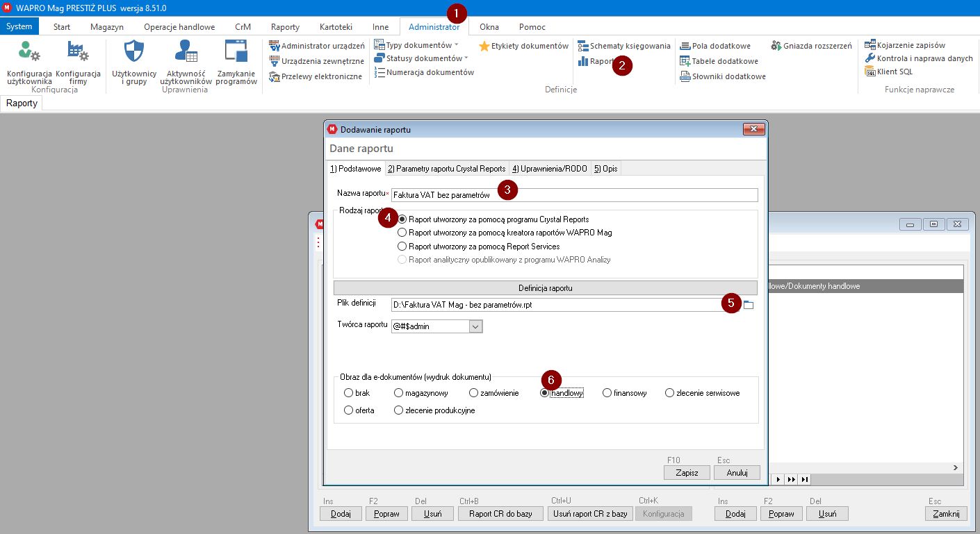The height and width of the screenshot is (534, 980).
Task: Choose magazynowy e-document image option
Action: click(x=399, y=393)
